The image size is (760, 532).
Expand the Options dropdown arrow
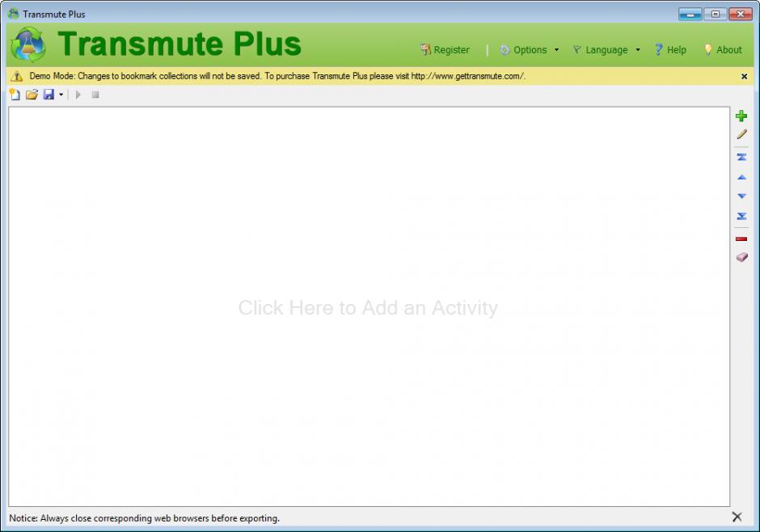tap(556, 50)
